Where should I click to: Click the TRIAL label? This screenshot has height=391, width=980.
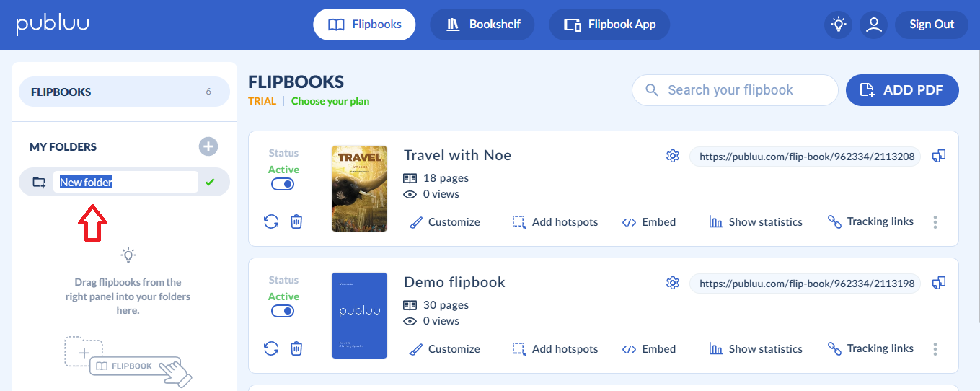[x=262, y=101]
